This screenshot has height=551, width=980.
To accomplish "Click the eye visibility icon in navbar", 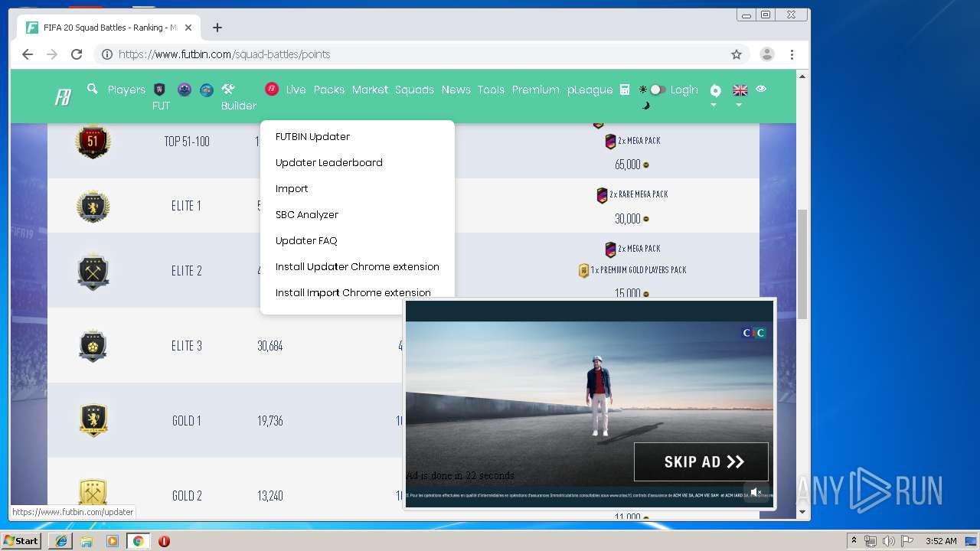I will (x=761, y=89).
